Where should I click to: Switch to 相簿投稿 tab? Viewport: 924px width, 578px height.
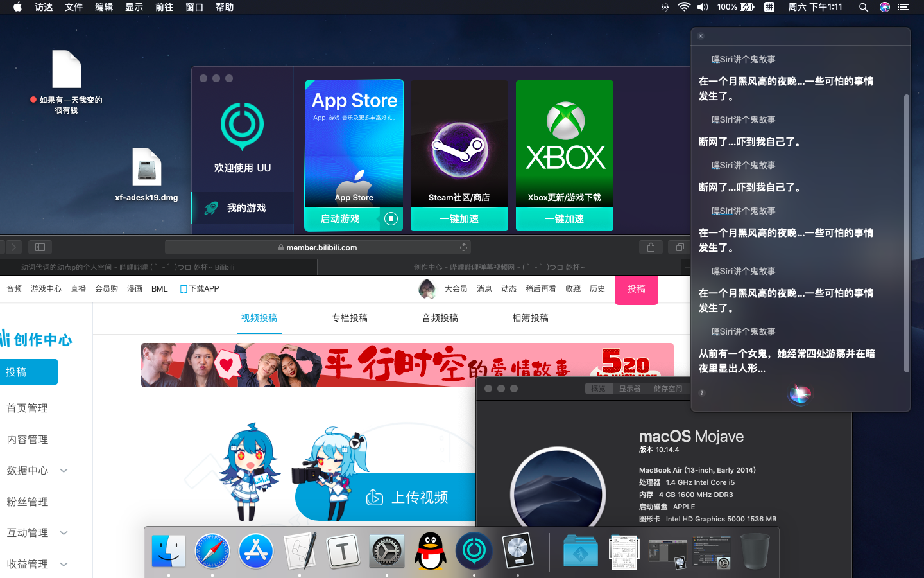tap(531, 318)
